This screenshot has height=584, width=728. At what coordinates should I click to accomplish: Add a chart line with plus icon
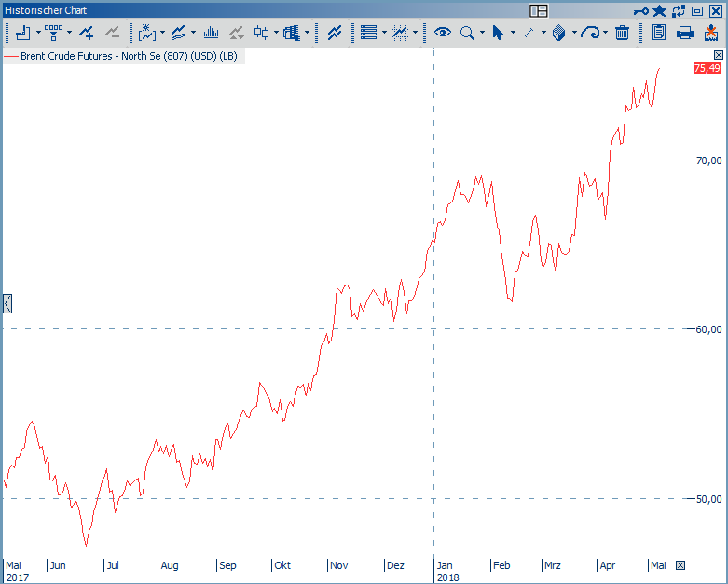87,33
